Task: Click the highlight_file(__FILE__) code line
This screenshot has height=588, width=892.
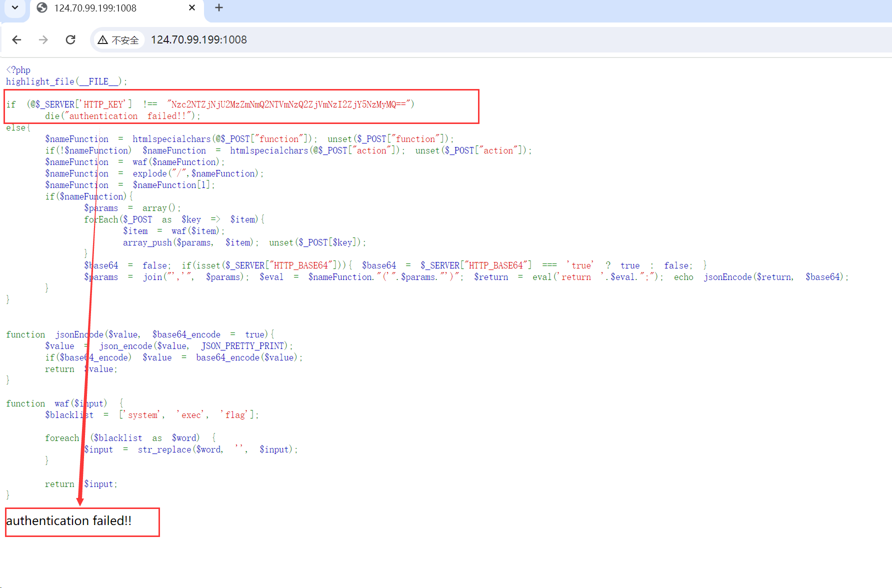Action: point(66,81)
